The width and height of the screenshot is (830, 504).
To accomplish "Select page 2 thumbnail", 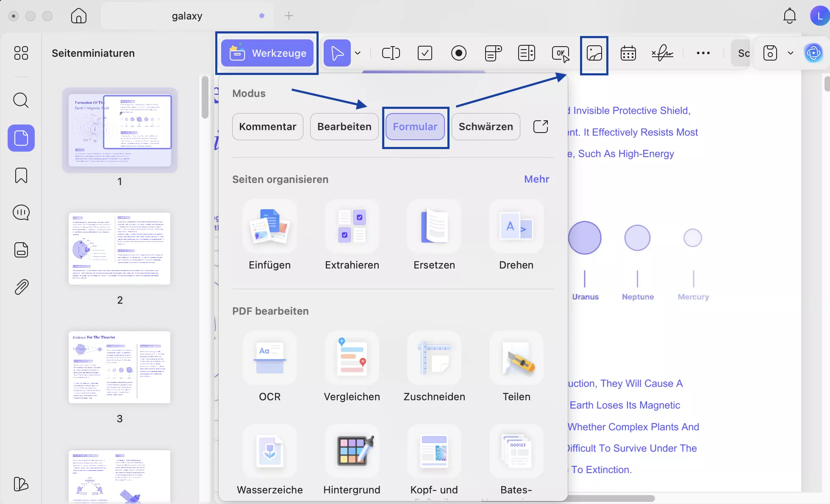I will [x=119, y=249].
